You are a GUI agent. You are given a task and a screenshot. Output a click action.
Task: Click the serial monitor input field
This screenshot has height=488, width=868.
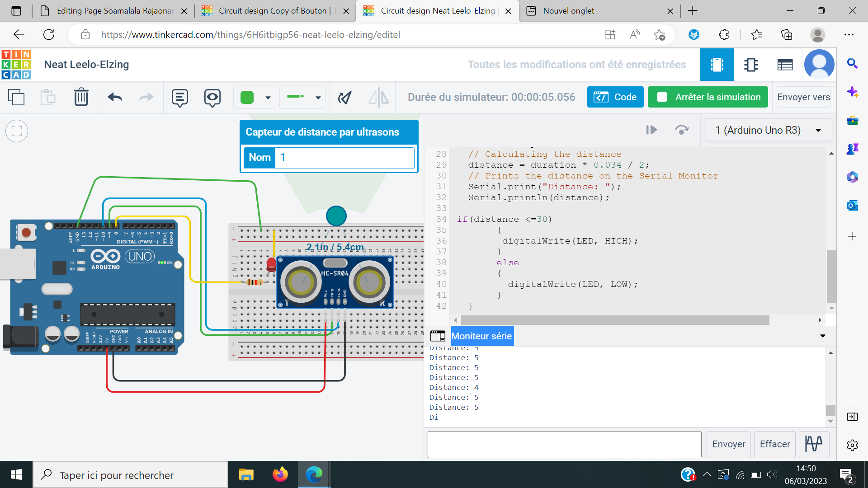click(565, 444)
